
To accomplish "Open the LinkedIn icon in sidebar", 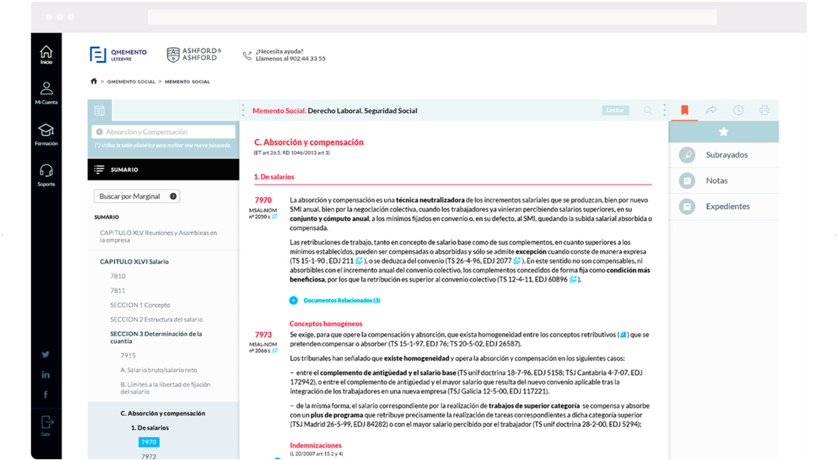I will 46,375.
